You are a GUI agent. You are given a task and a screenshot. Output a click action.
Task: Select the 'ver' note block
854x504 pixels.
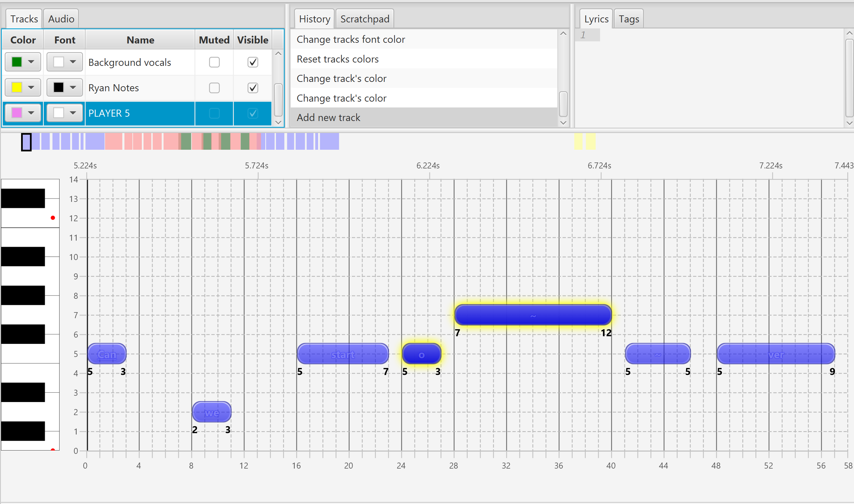click(x=775, y=354)
